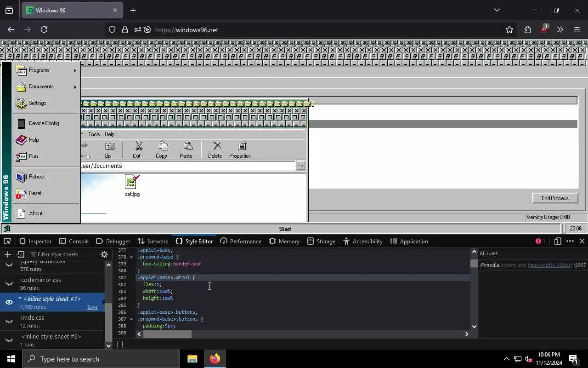588x368 pixels.
Task: Select Run from the Start menu
Action: [46, 156]
